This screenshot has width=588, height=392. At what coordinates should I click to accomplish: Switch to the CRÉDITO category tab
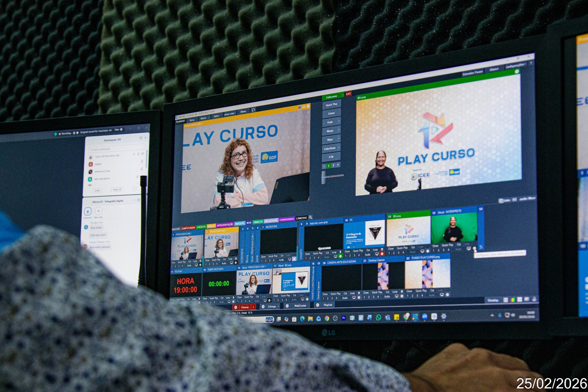[x=201, y=227]
